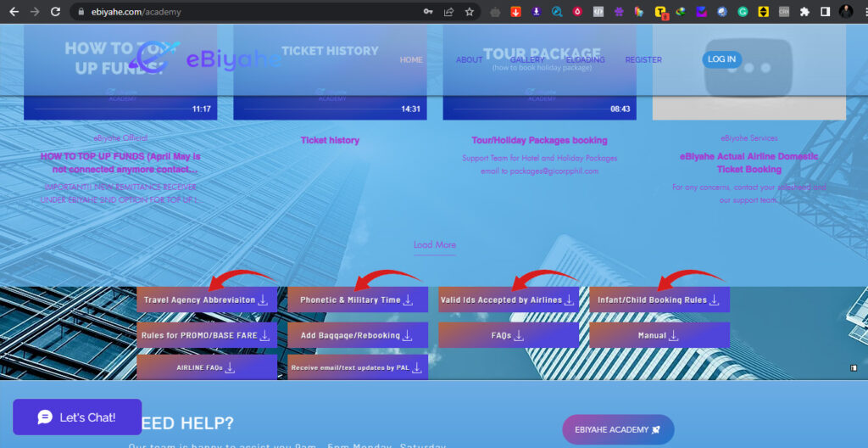
Task: Open the orange download-arrow extension
Action: click(x=515, y=12)
